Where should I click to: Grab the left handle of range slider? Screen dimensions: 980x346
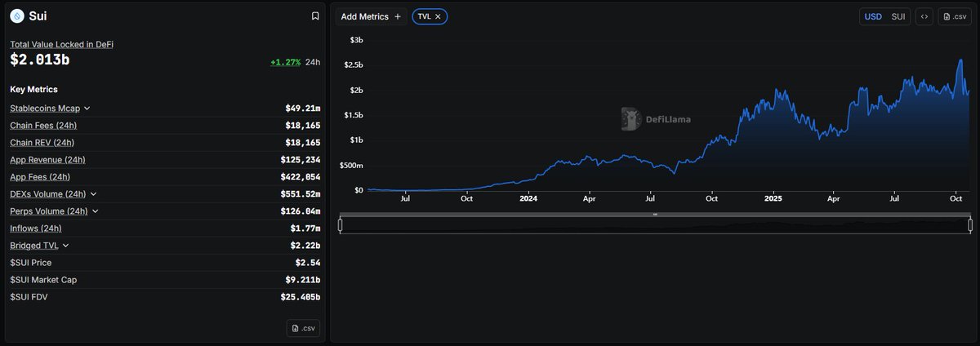coord(340,225)
